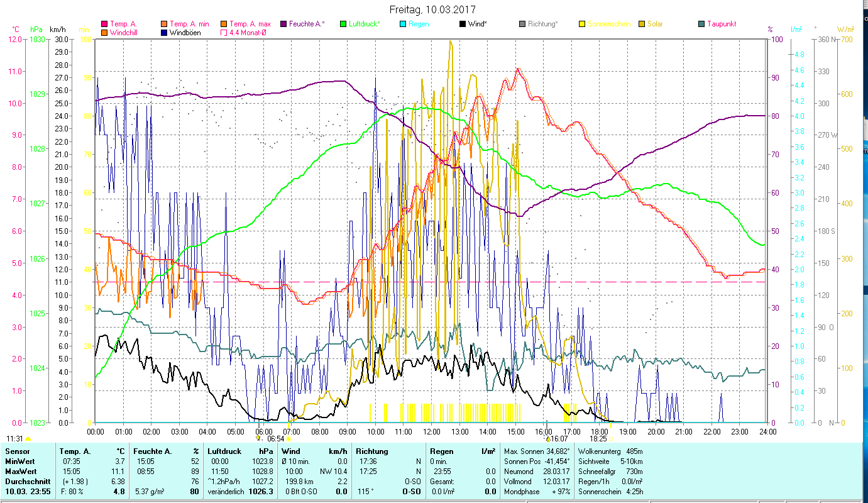Click the green hPa axis unit label

click(x=36, y=29)
